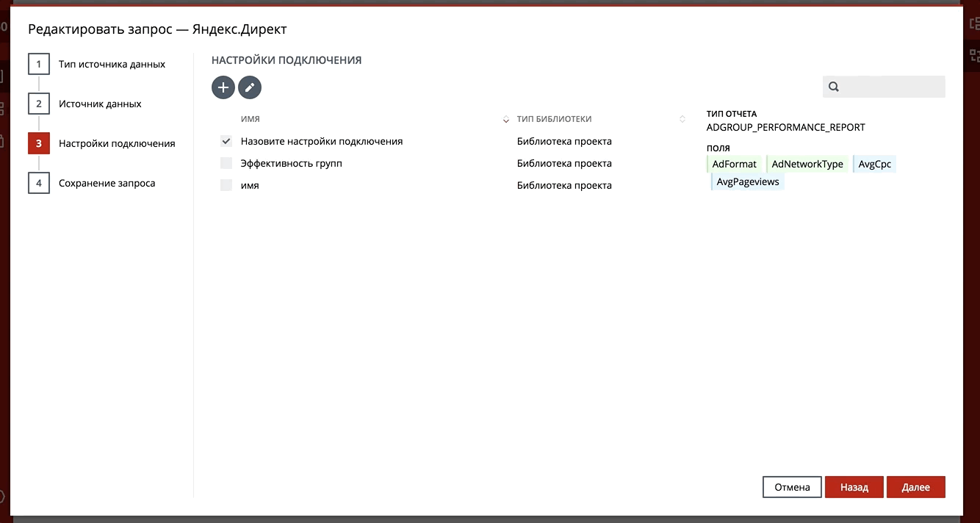Image resolution: width=980 pixels, height=523 pixels.
Task: Click the AdNetworkType field tag
Action: (x=807, y=164)
